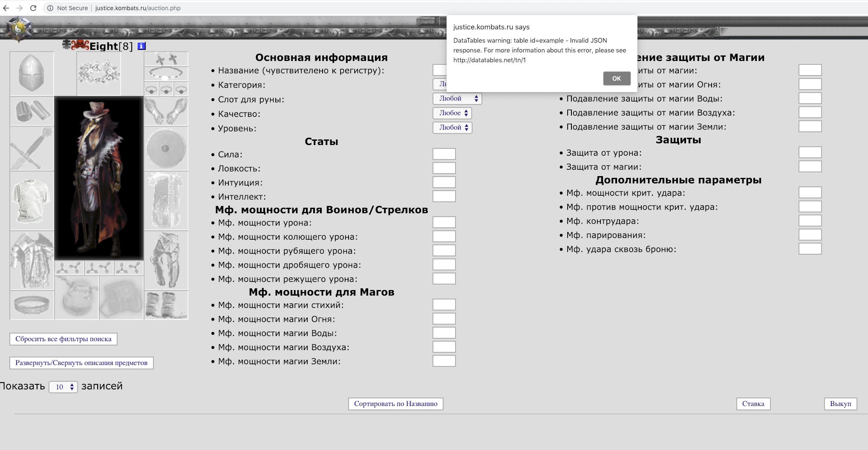Select the leggings equipment slot
The image size is (868, 450).
166,260
